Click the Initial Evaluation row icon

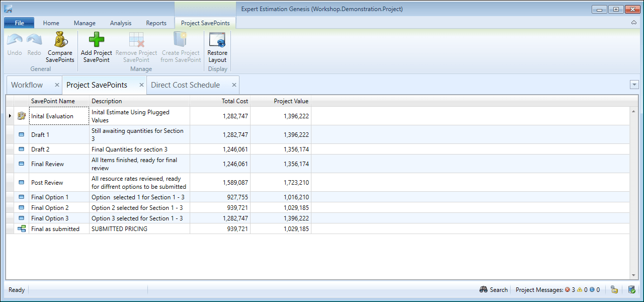(x=21, y=116)
